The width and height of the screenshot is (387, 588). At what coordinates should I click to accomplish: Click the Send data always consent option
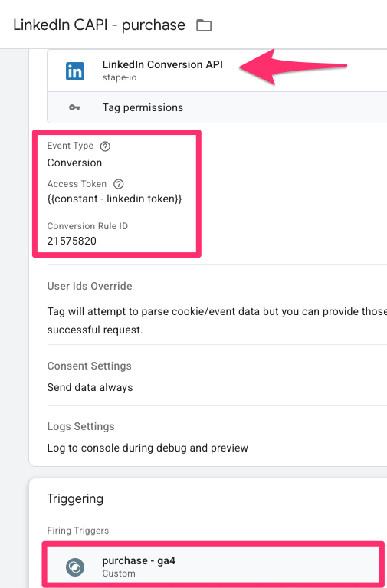(90, 387)
